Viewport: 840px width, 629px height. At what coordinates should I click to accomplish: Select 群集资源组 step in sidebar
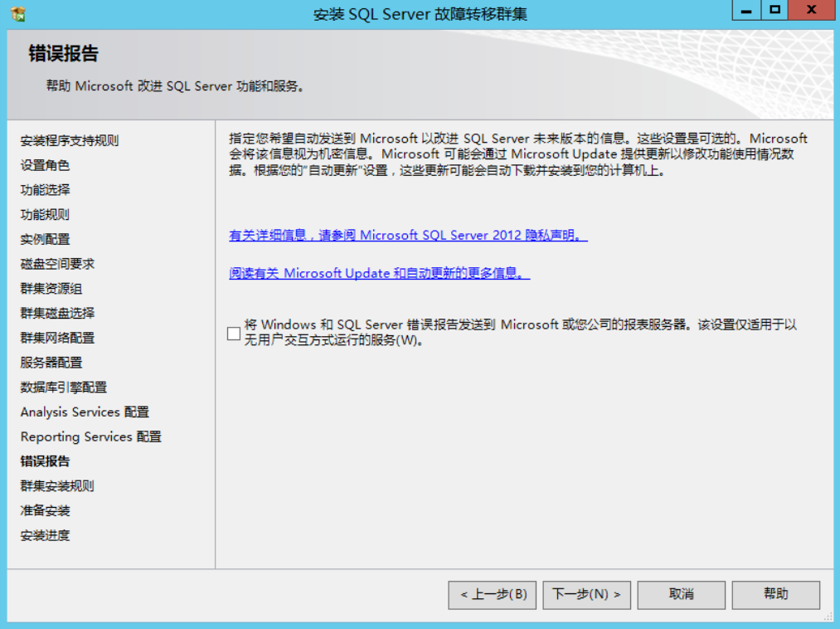(51, 289)
